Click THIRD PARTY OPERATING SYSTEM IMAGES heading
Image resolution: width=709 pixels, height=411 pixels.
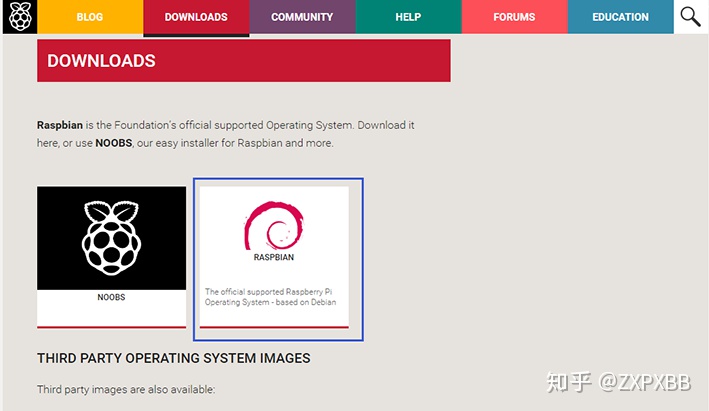coord(174,358)
